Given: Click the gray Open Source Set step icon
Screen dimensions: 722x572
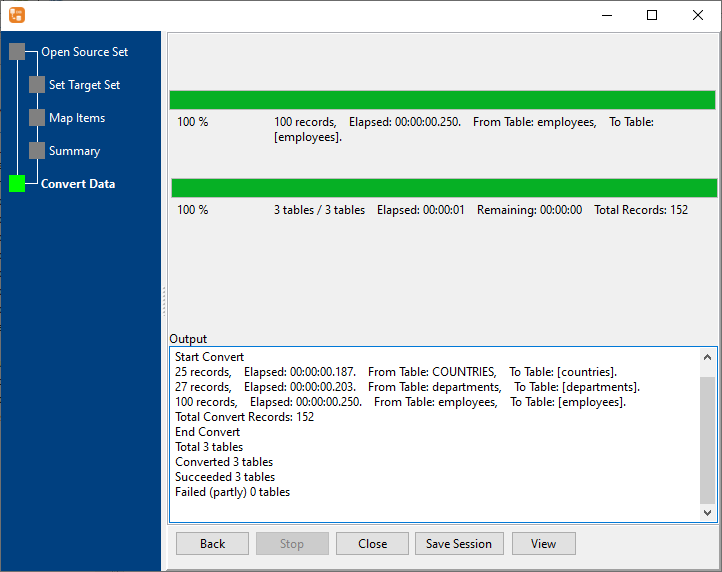Looking at the screenshot, I should [17, 52].
